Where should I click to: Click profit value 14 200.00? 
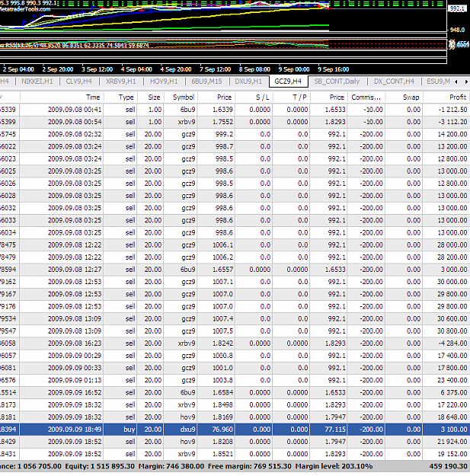pyautogui.click(x=452, y=134)
